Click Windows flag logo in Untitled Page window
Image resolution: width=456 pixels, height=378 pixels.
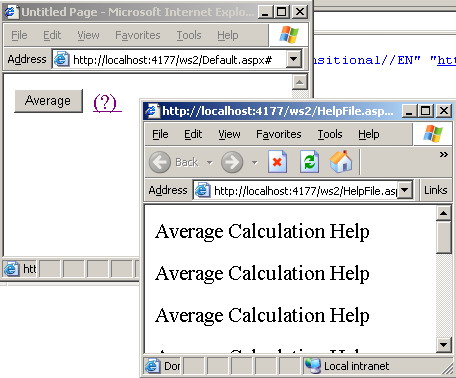289,35
